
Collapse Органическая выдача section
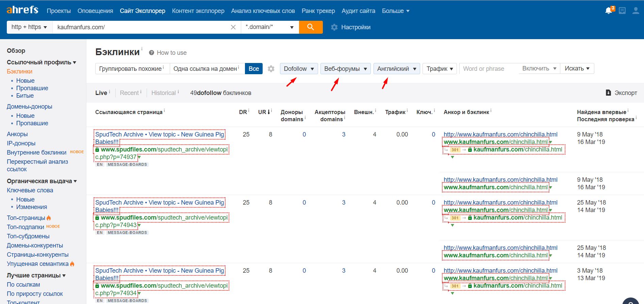[x=42, y=181]
